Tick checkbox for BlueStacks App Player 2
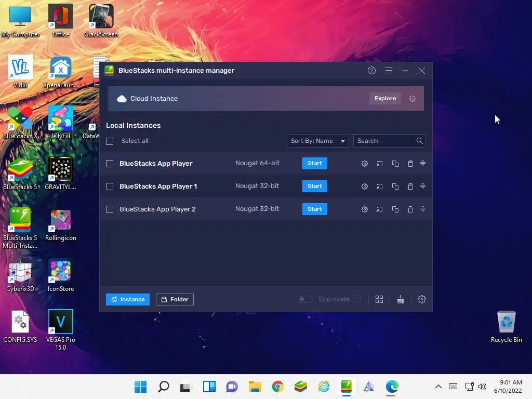The height and width of the screenshot is (399, 532). tap(110, 209)
